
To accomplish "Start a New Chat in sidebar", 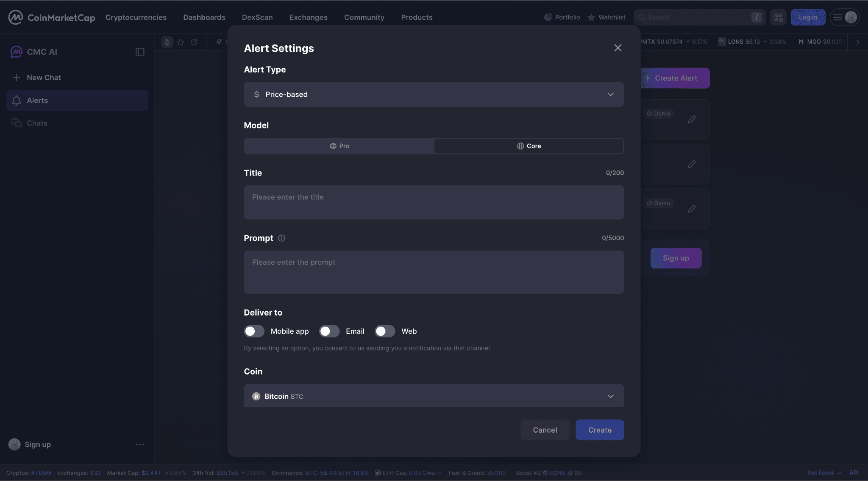I will [44, 78].
